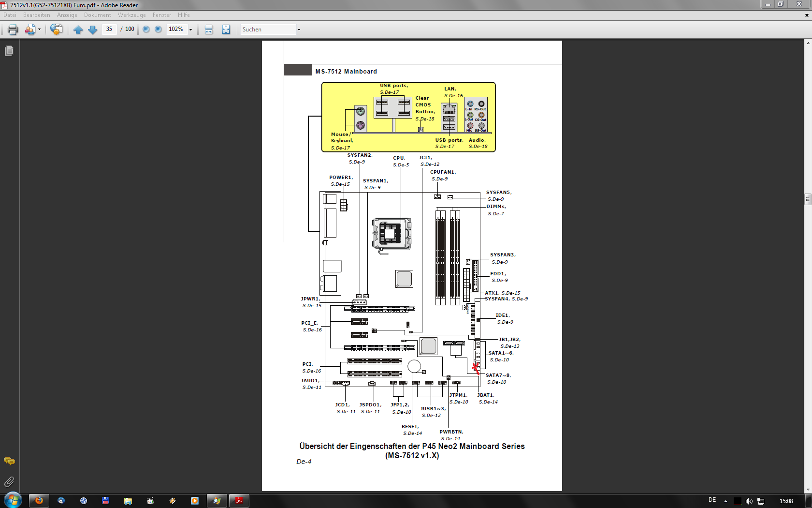Click the scrollbar up arrow
The height and width of the screenshot is (508, 812).
pyautogui.click(x=808, y=43)
